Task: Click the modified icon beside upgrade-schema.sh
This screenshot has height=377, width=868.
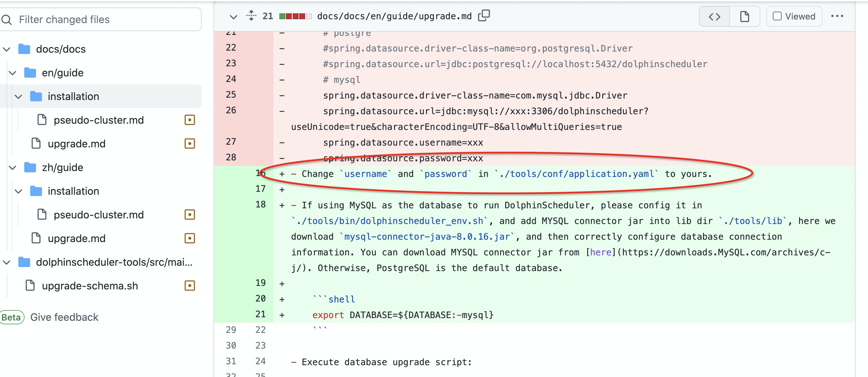Action: pyautogui.click(x=190, y=286)
